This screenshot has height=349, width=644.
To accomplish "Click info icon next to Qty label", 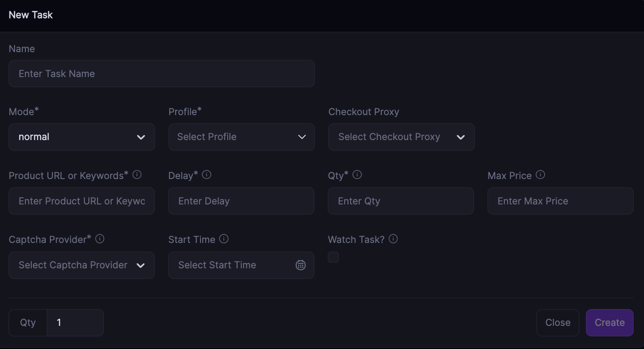I will click(357, 174).
